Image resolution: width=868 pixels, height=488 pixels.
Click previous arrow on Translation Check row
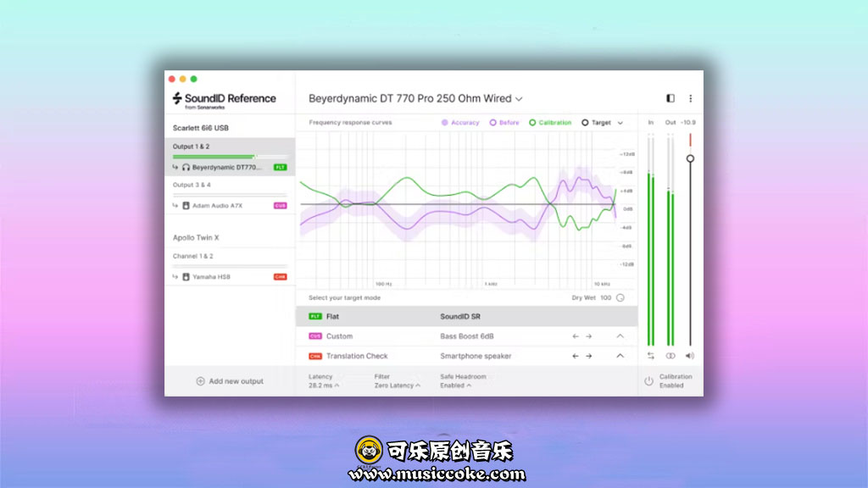click(x=576, y=357)
